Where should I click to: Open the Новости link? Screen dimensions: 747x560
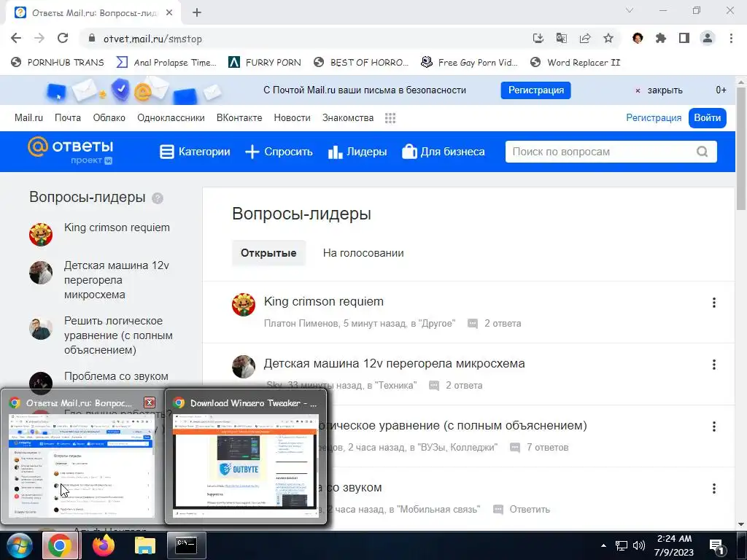(x=292, y=117)
